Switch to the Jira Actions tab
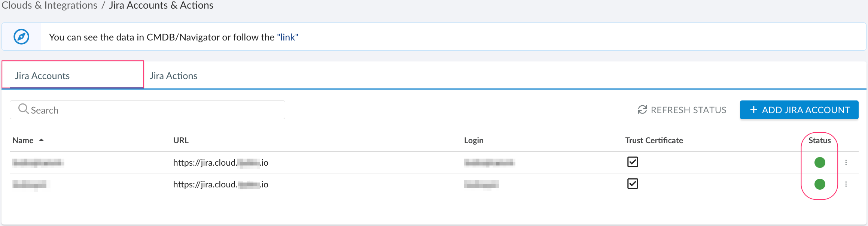 tap(173, 76)
